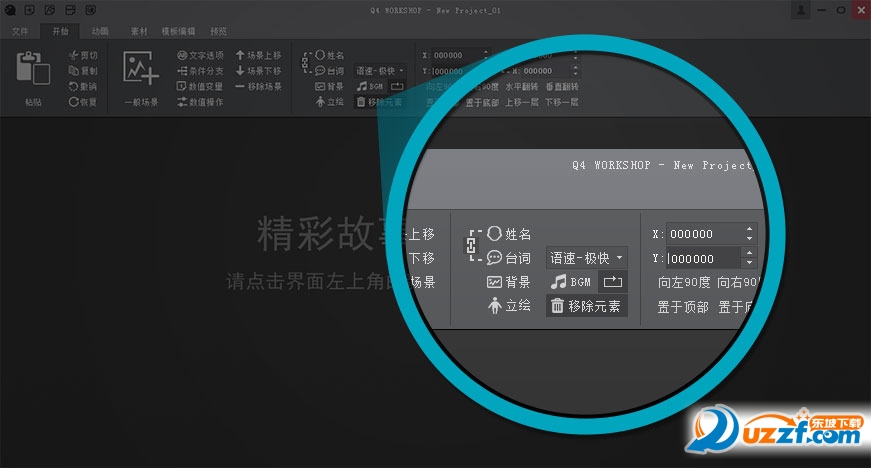This screenshot has width=871, height=468.
Task: Redo using the 恢复 icon
Action: pyautogui.click(x=83, y=101)
